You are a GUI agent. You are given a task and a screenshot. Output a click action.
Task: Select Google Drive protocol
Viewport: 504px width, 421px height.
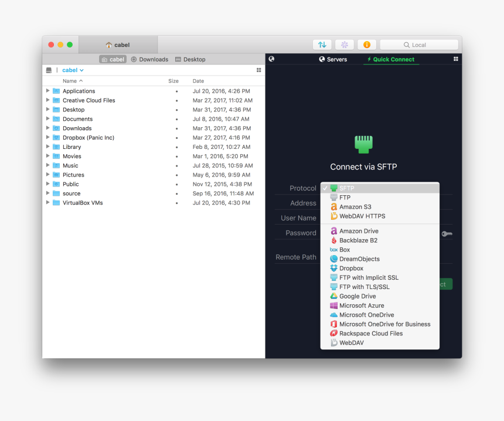point(380,296)
